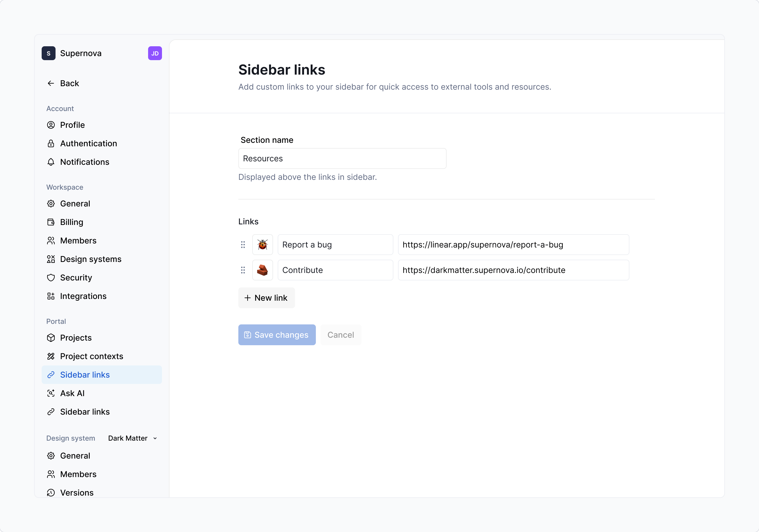The width and height of the screenshot is (759, 532).
Task: Open the Dark Matter design system dropdown
Action: (x=132, y=438)
